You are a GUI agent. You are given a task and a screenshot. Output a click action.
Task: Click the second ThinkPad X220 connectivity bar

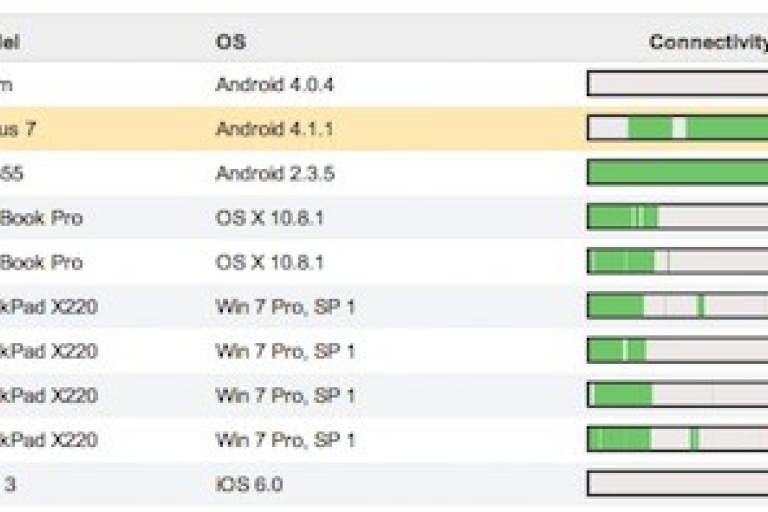(677, 350)
